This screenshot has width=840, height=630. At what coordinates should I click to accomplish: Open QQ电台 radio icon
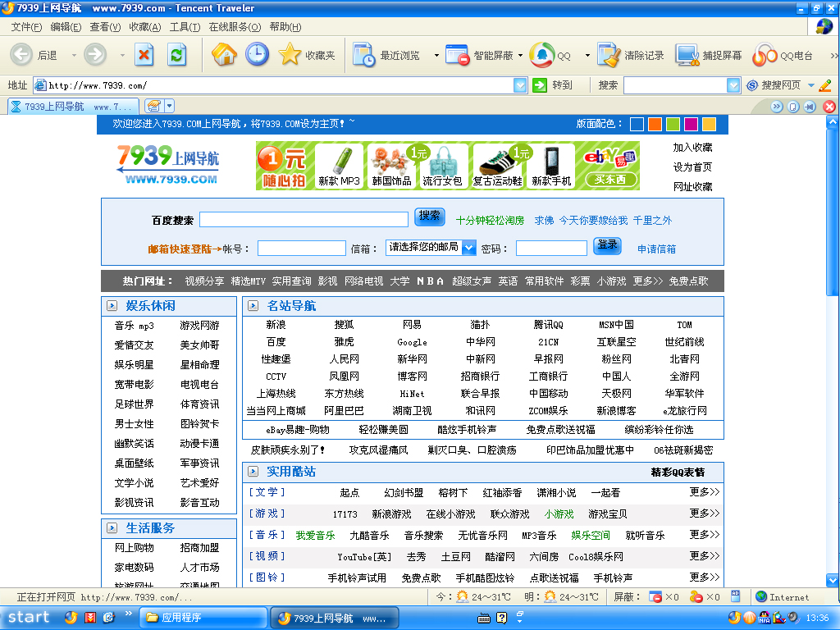765,55
